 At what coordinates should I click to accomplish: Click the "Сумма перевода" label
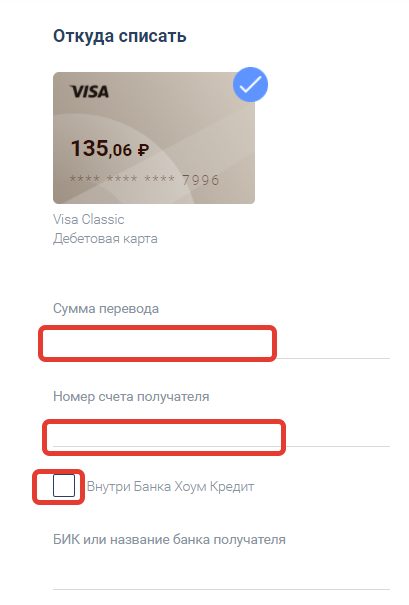tap(106, 309)
